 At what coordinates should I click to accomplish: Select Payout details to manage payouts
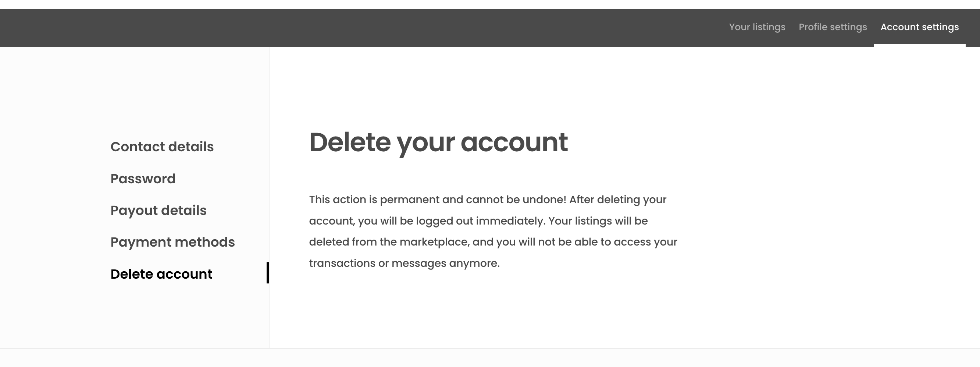158,210
